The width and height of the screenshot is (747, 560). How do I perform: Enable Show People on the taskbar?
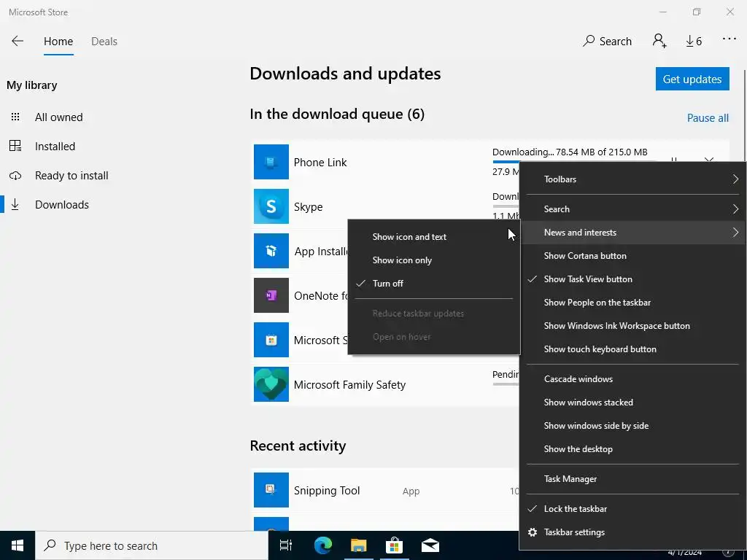(632, 303)
